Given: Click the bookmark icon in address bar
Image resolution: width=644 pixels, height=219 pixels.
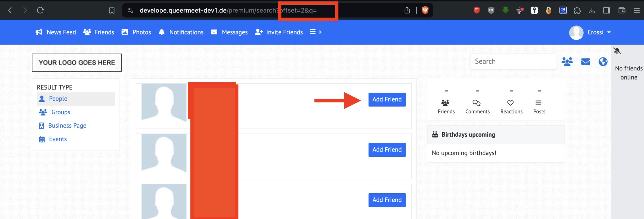Looking at the screenshot, I should click(112, 10).
